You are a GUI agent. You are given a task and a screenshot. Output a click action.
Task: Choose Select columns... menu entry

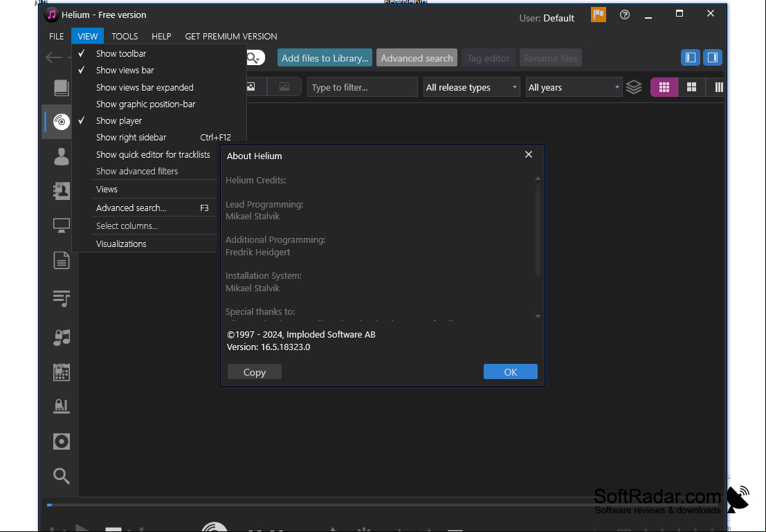tap(127, 226)
